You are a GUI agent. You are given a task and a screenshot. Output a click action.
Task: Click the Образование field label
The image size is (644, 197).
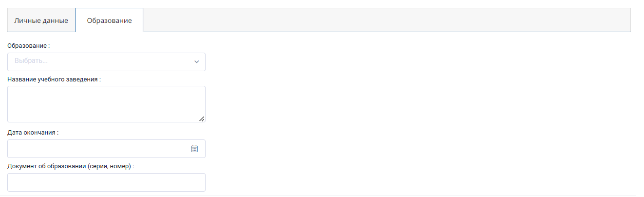(29, 45)
